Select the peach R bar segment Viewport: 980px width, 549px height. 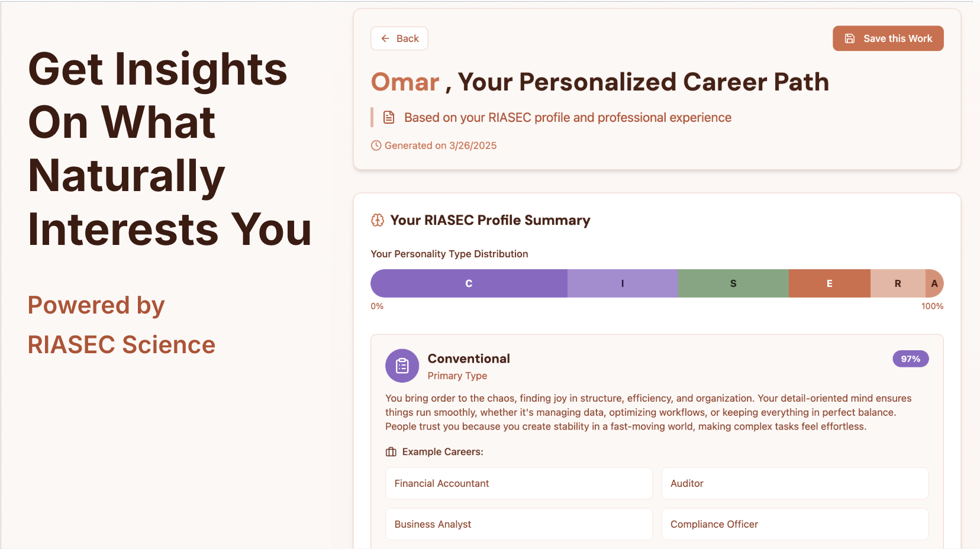(x=898, y=283)
